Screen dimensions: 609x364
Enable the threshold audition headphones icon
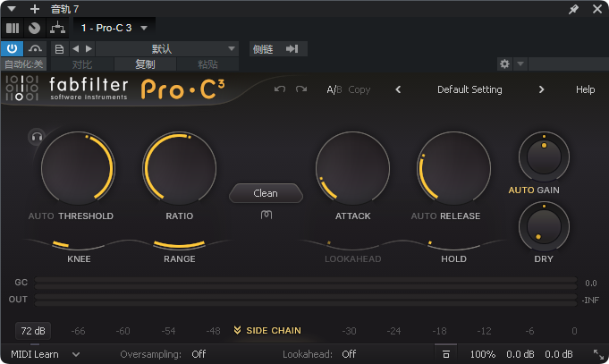[37, 137]
